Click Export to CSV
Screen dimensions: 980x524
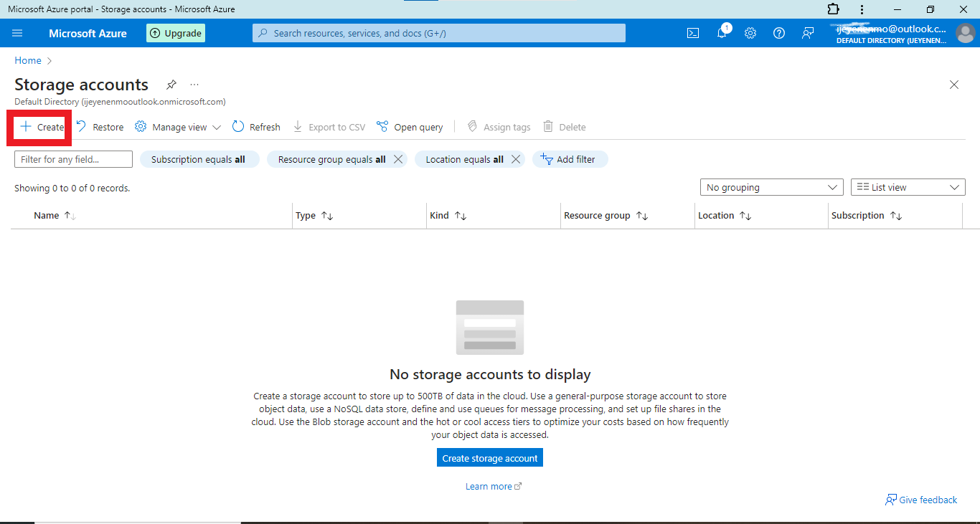pyautogui.click(x=329, y=127)
